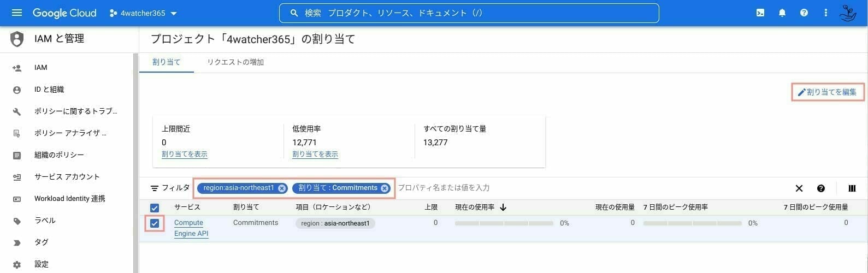Click the サービス column header

pos(187,207)
